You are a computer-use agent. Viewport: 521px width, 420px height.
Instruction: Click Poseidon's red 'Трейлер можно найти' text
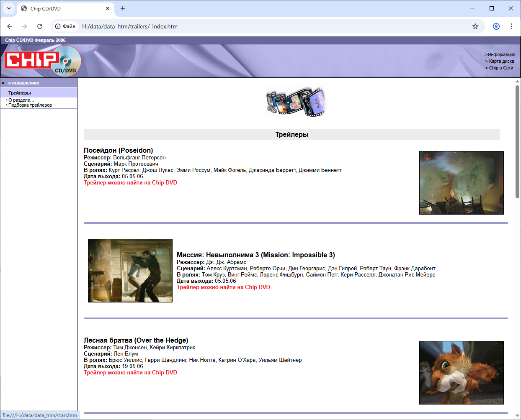130,182
